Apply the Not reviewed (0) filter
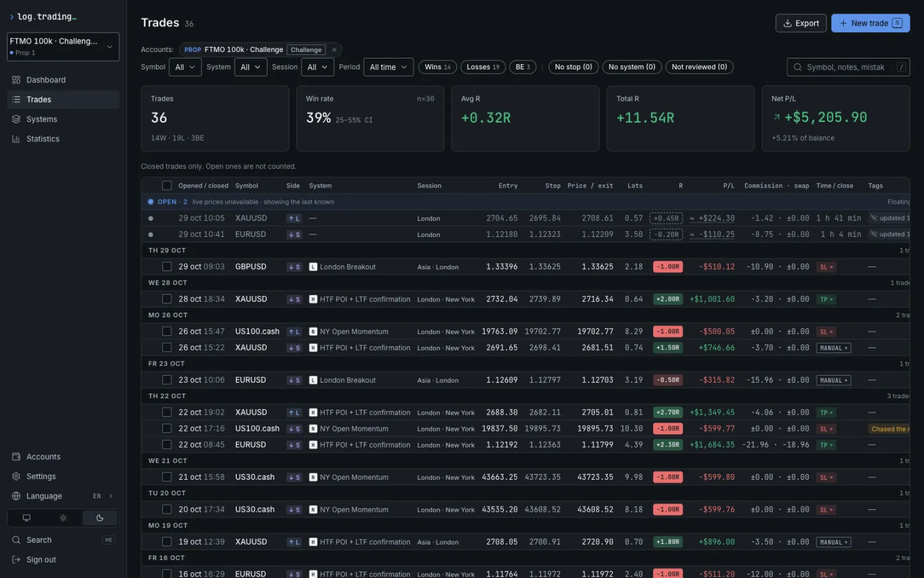Viewport: 924px width, 578px height. tap(699, 67)
